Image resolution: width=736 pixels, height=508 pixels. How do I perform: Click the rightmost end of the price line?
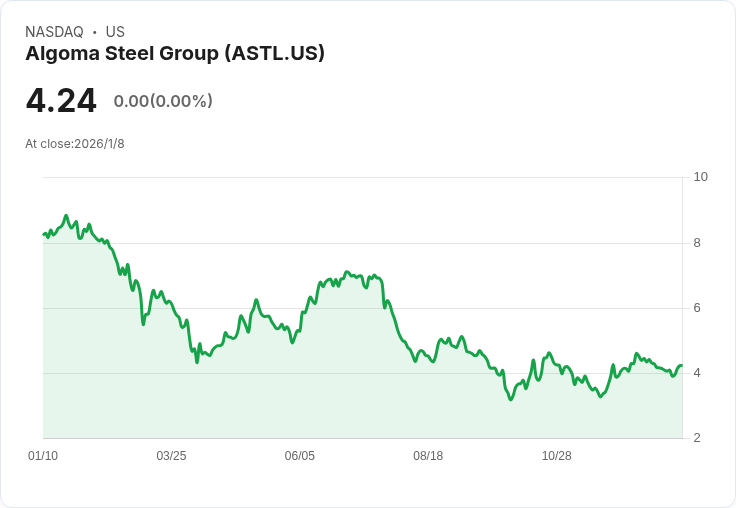tap(682, 366)
